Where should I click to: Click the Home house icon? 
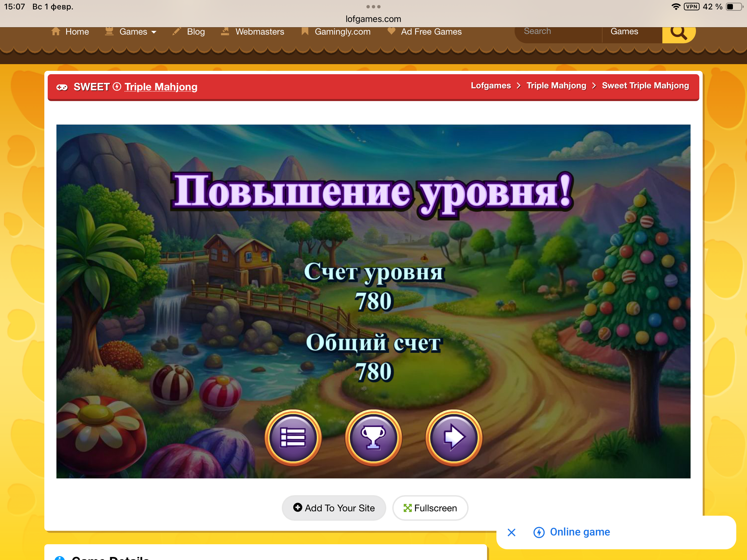pyautogui.click(x=56, y=32)
